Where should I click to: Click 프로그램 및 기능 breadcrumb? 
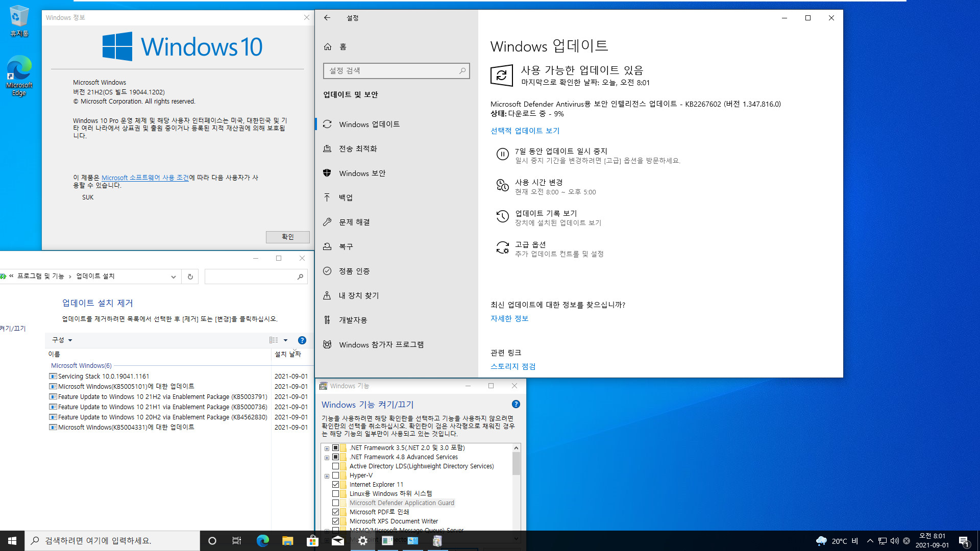(x=41, y=276)
